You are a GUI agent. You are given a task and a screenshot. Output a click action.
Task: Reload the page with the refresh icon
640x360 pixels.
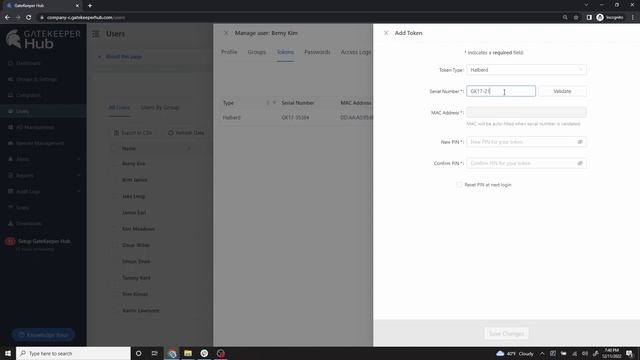coord(29,18)
